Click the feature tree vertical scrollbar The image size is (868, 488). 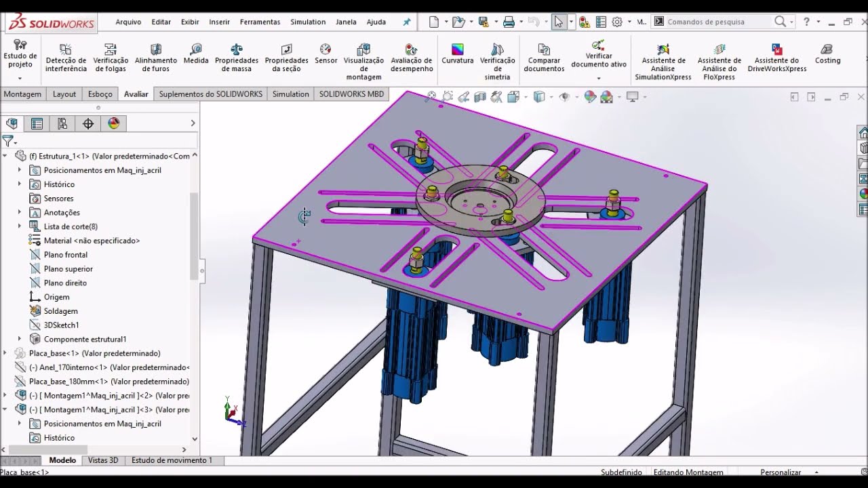pyautogui.click(x=195, y=235)
